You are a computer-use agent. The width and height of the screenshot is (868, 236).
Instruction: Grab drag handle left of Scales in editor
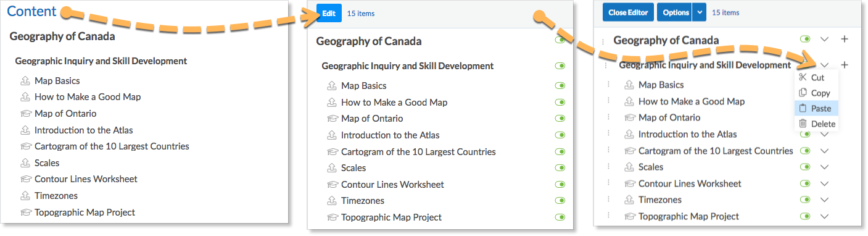[608, 167]
